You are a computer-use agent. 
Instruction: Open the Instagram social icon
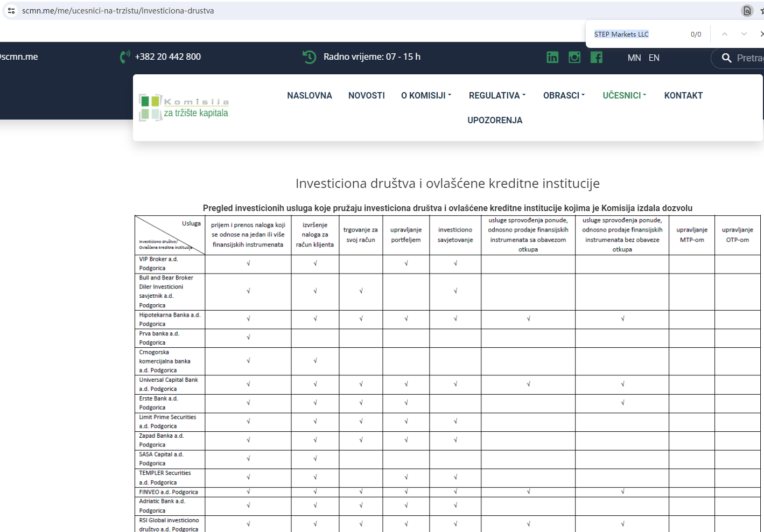click(574, 57)
